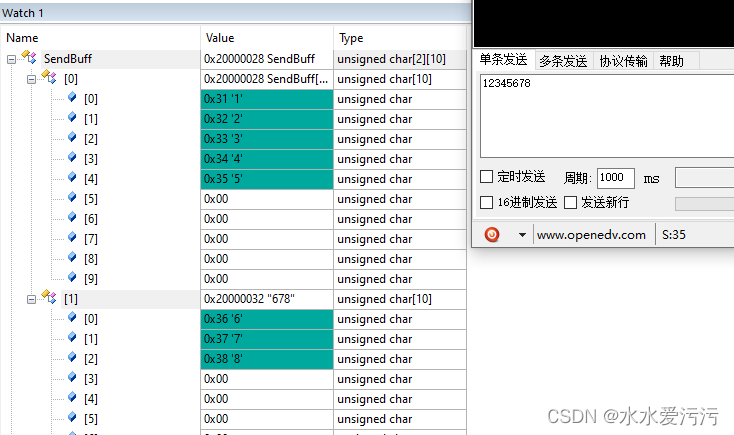The width and height of the screenshot is (734, 435).
Task: Select the value cell 0x35 '5'
Action: coord(267,179)
